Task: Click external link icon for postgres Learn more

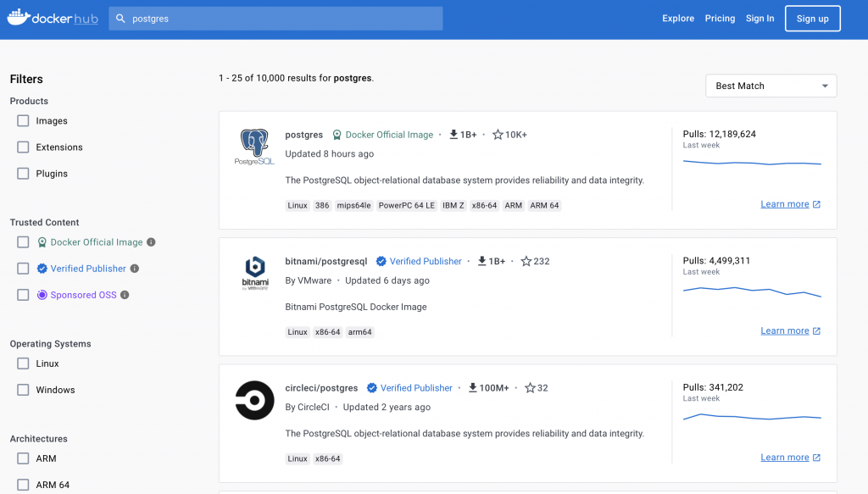Action: coord(816,204)
